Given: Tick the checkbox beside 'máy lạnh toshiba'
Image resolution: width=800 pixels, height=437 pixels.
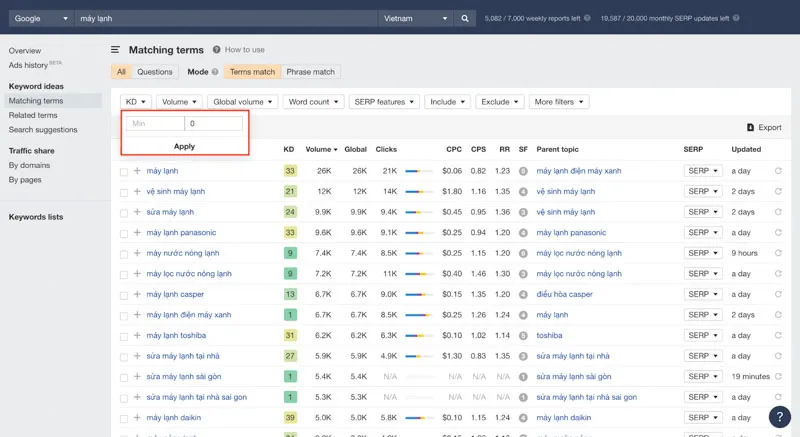Looking at the screenshot, I should click(x=124, y=336).
